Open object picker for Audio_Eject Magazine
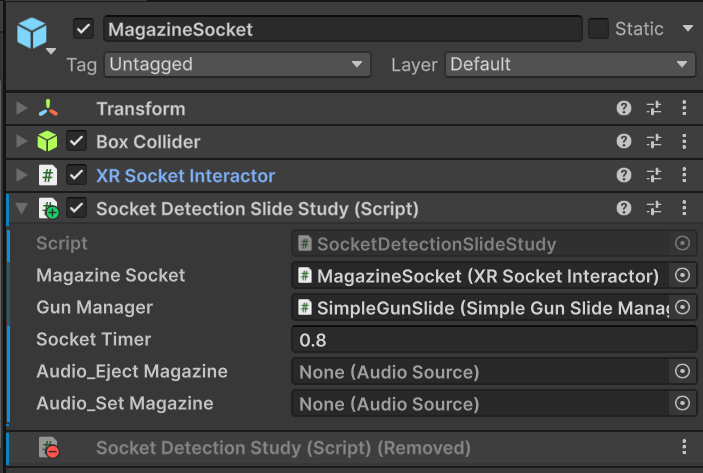Image resolution: width=703 pixels, height=473 pixels. click(x=683, y=372)
